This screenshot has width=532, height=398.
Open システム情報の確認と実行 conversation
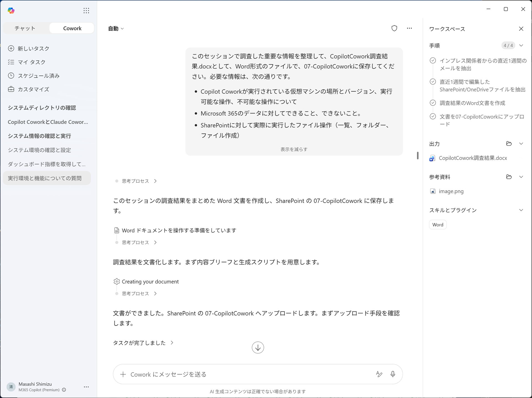[x=39, y=136]
